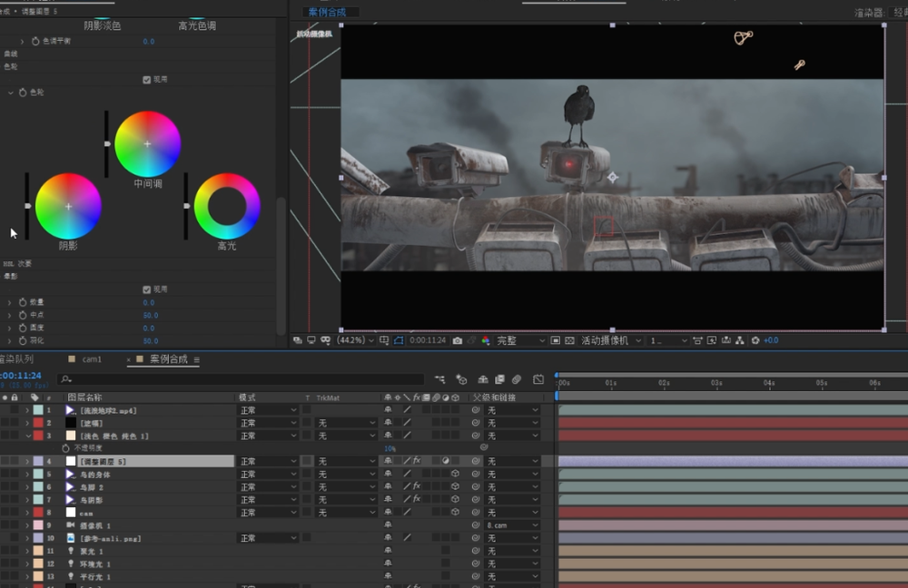Click the show channel color icon
The width and height of the screenshot is (908, 588).
pos(486,340)
